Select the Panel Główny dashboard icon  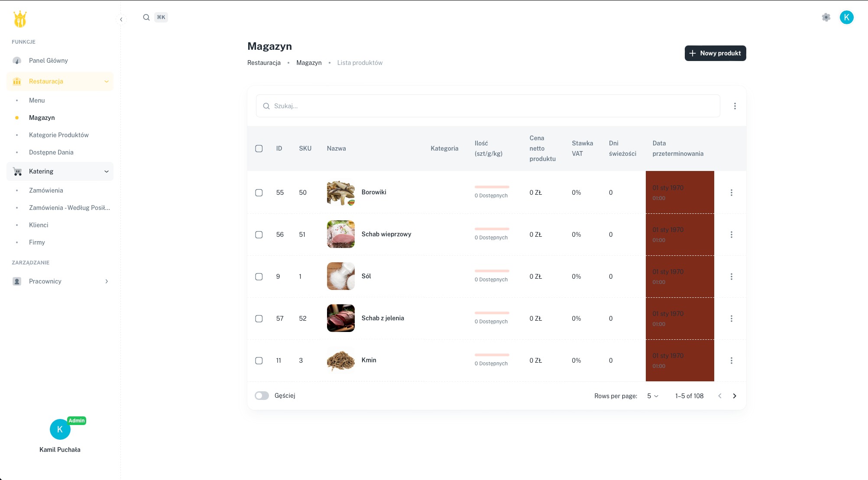[16, 61]
